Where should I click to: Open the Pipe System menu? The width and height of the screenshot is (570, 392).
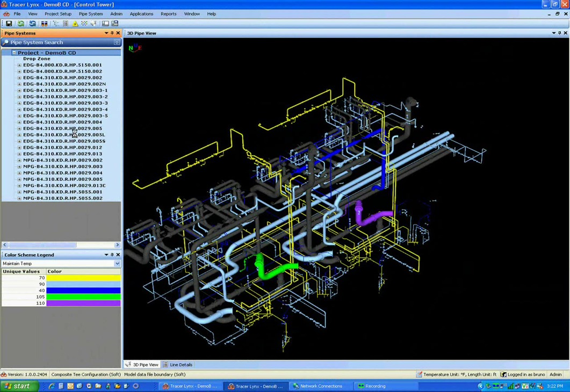click(x=91, y=14)
